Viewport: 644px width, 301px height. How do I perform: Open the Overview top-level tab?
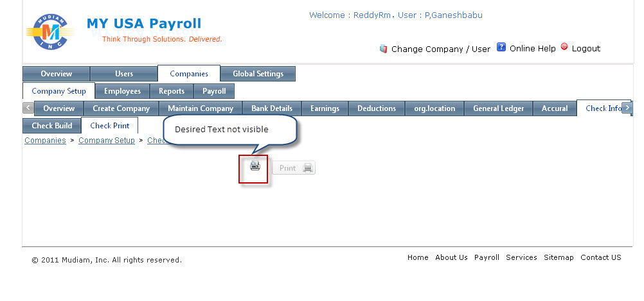57,74
